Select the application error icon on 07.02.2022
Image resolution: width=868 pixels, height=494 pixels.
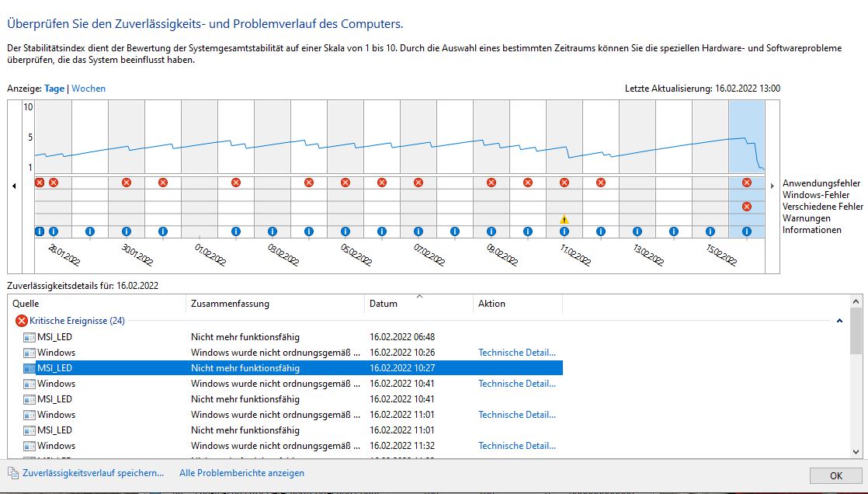click(418, 183)
